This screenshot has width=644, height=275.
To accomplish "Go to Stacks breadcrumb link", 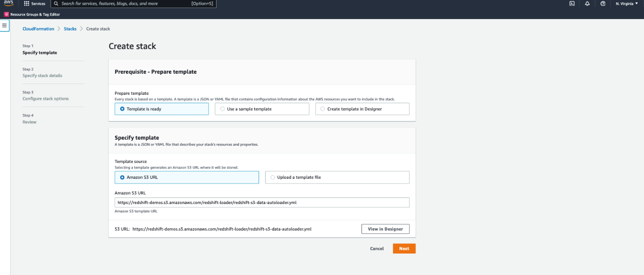I will (x=70, y=29).
